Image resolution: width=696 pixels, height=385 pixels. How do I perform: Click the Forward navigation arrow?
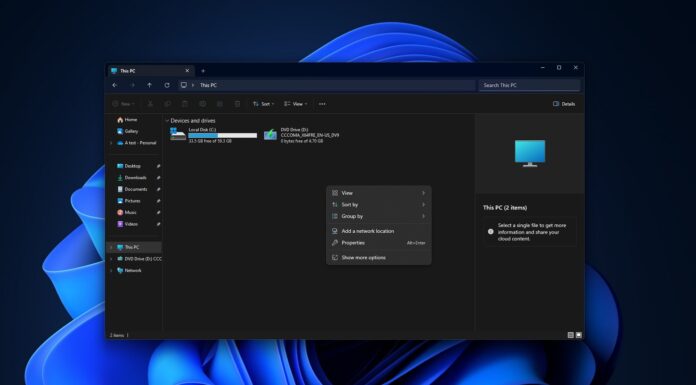(132, 85)
